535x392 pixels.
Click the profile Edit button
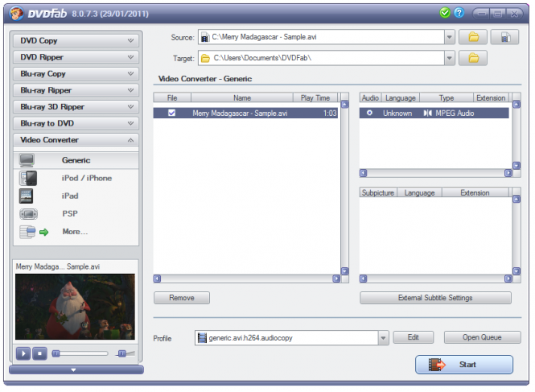[x=414, y=337]
